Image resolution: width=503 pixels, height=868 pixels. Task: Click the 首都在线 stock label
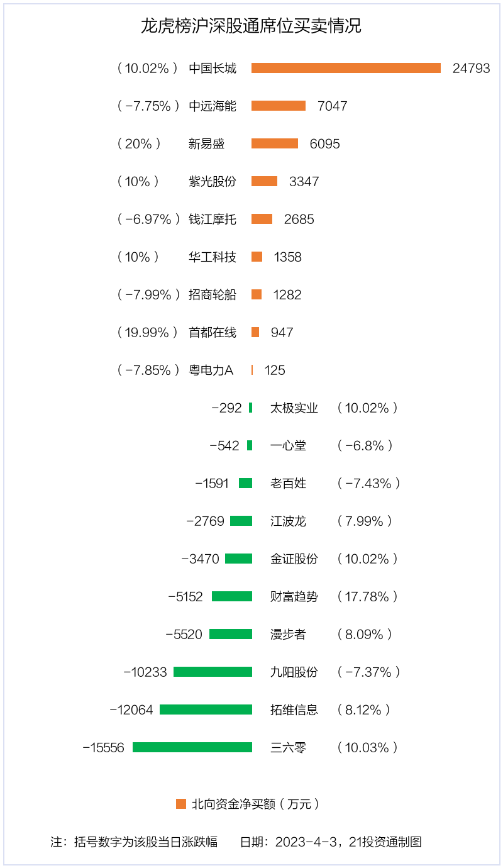(x=213, y=332)
